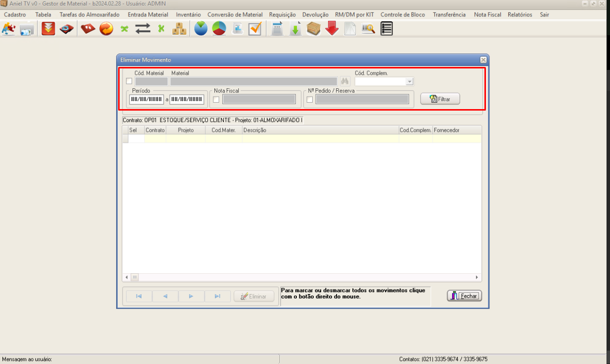Image resolution: width=610 pixels, height=364 pixels.
Task: Open the Inventário menu
Action: (188, 15)
